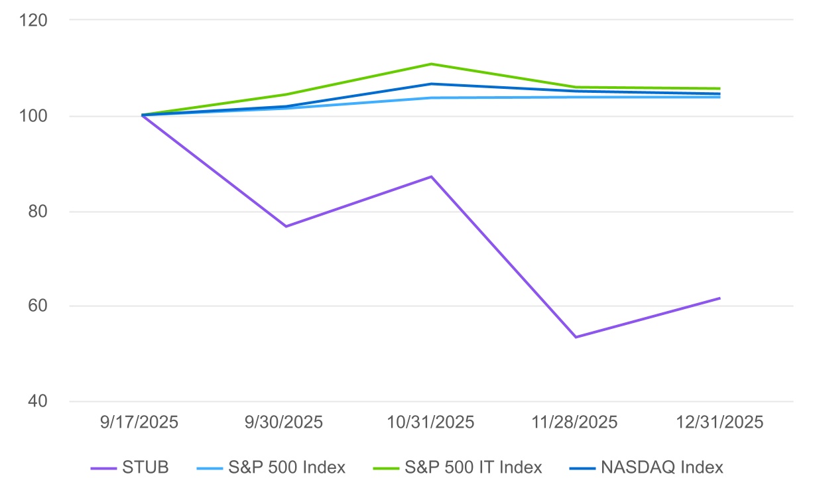Click the STUB line's lowest point at 11/28/2025
This screenshot has height=504, width=813.
(576, 337)
